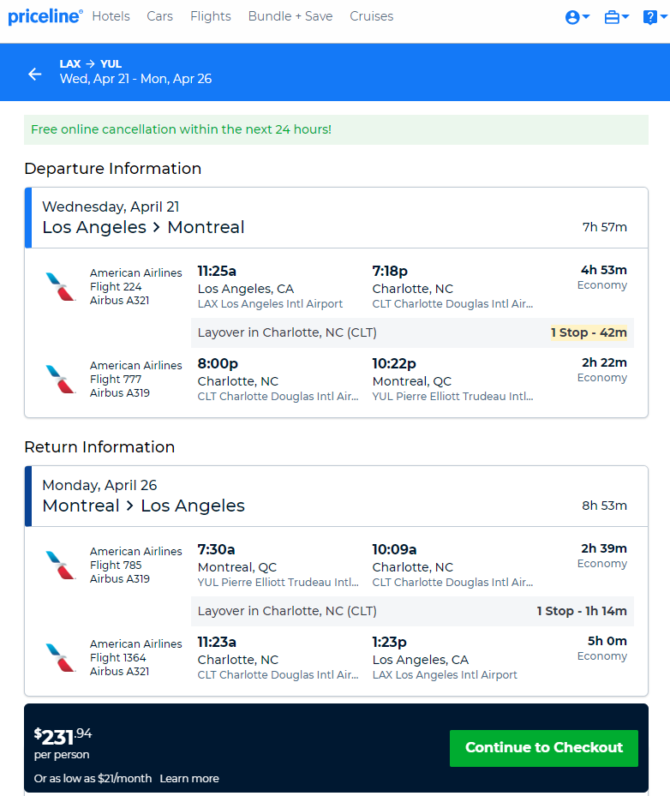Image resolution: width=670 pixels, height=796 pixels.
Task: Open the help question mark menu
Action: click(655, 17)
